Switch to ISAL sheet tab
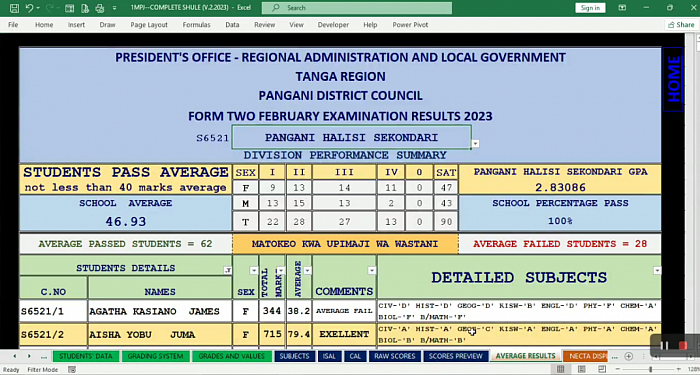 tap(329, 356)
